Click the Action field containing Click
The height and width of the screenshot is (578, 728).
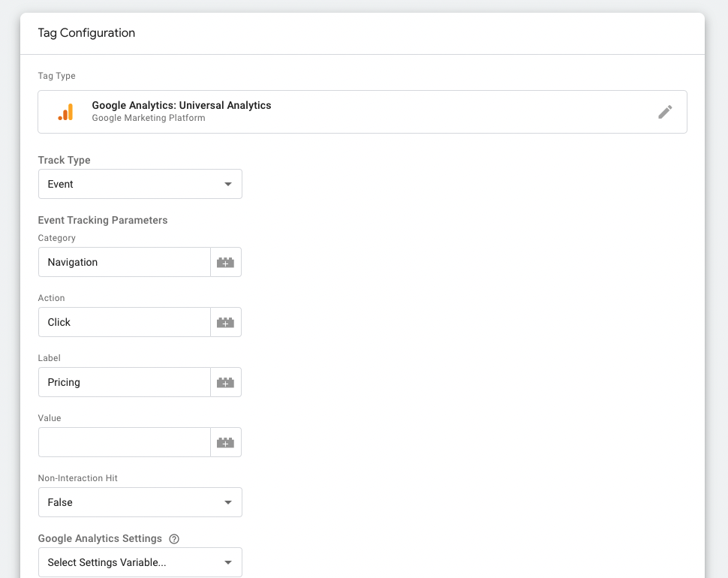[x=125, y=322]
